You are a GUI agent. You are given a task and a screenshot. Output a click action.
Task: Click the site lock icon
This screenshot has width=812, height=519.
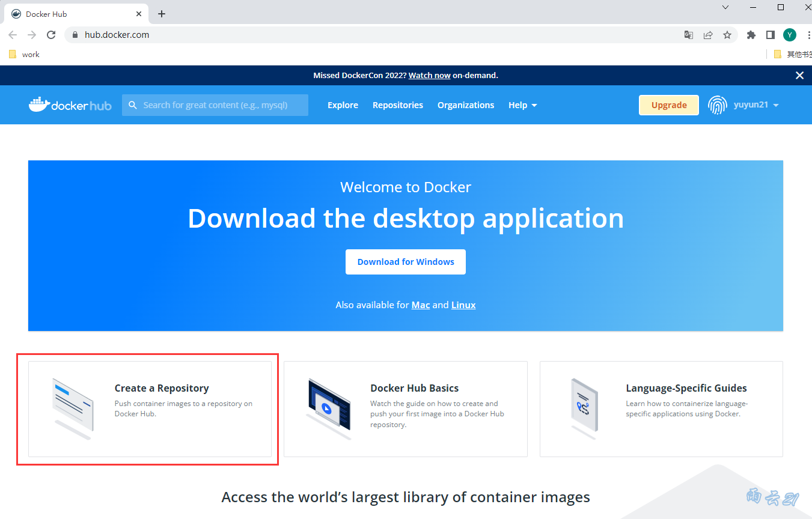[x=75, y=35]
